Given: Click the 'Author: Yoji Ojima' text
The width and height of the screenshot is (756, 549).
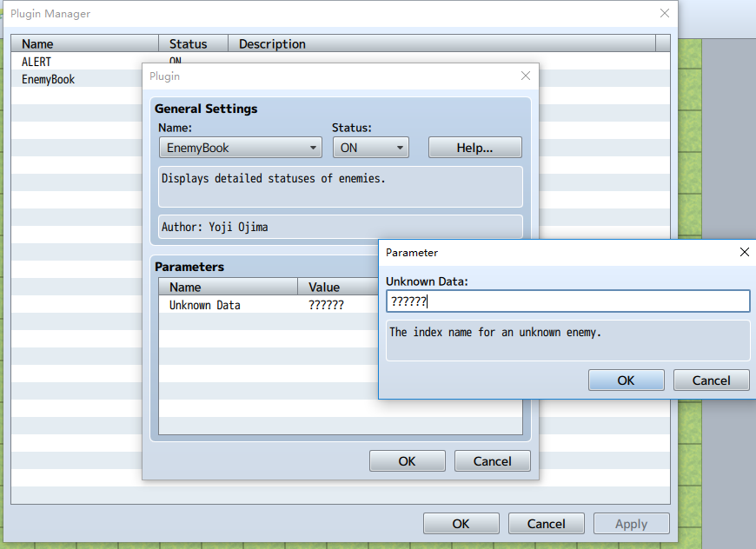Looking at the screenshot, I should click(215, 227).
